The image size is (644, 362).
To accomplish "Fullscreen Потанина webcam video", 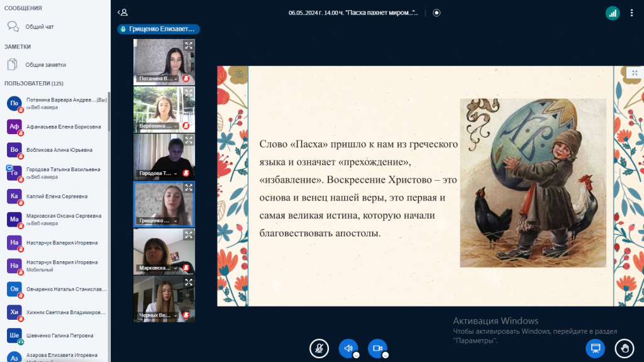I will (x=189, y=46).
